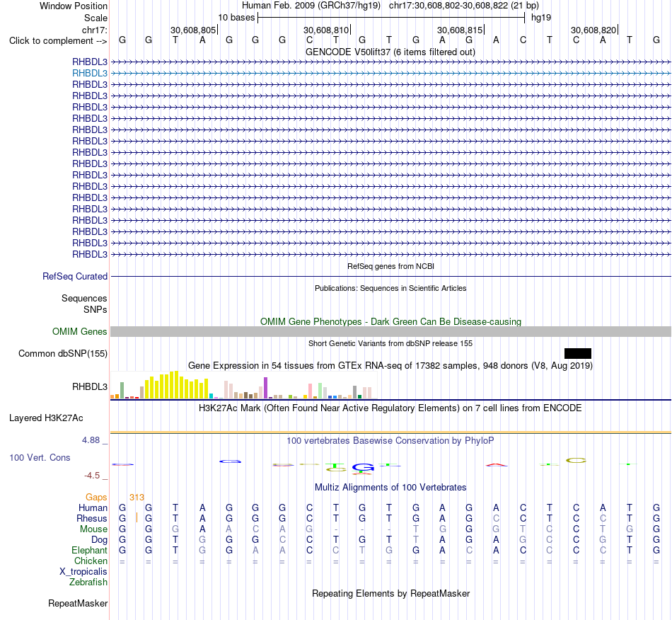Click the olive C conservation logo letter
The image size is (672, 620).
pyautogui.click(x=576, y=461)
